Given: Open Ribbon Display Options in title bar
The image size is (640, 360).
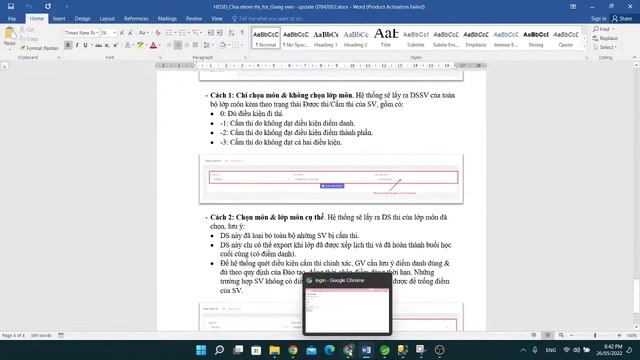Looking at the screenshot, I should coord(573,7).
